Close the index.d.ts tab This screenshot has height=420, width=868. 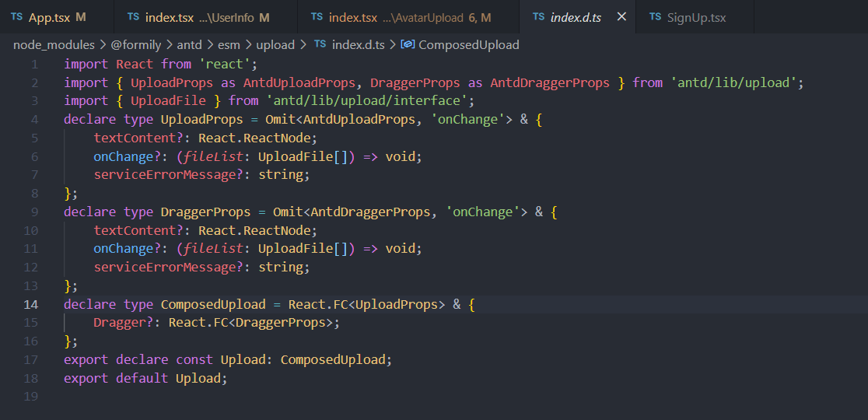(621, 17)
